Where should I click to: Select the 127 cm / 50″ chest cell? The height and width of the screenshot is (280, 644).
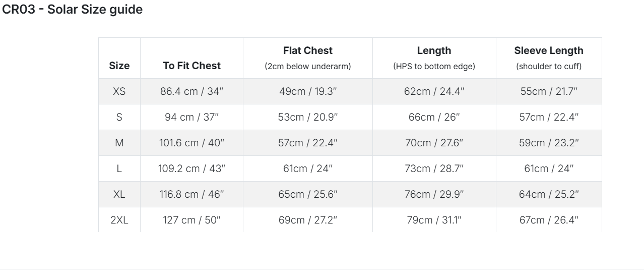pos(191,220)
